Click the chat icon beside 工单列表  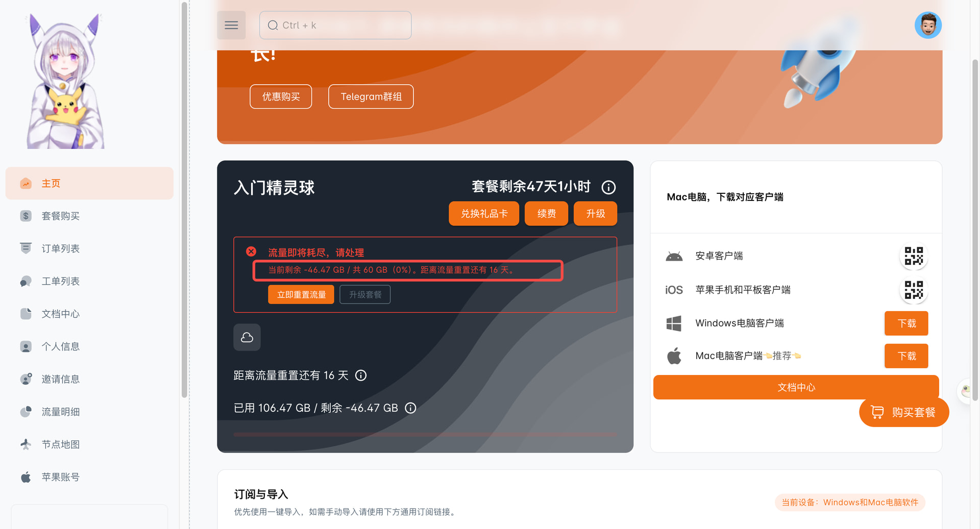[x=26, y=281]
